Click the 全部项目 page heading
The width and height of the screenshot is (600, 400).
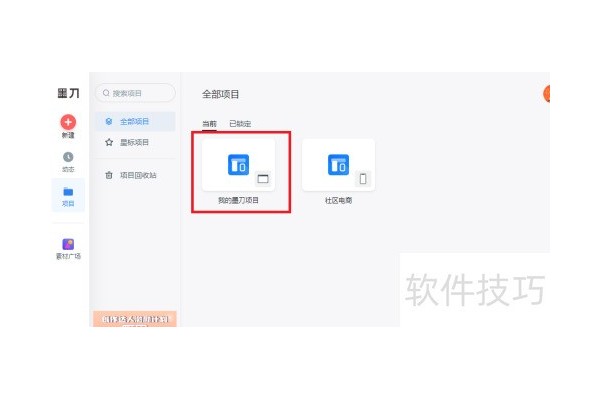coord(220,94)
